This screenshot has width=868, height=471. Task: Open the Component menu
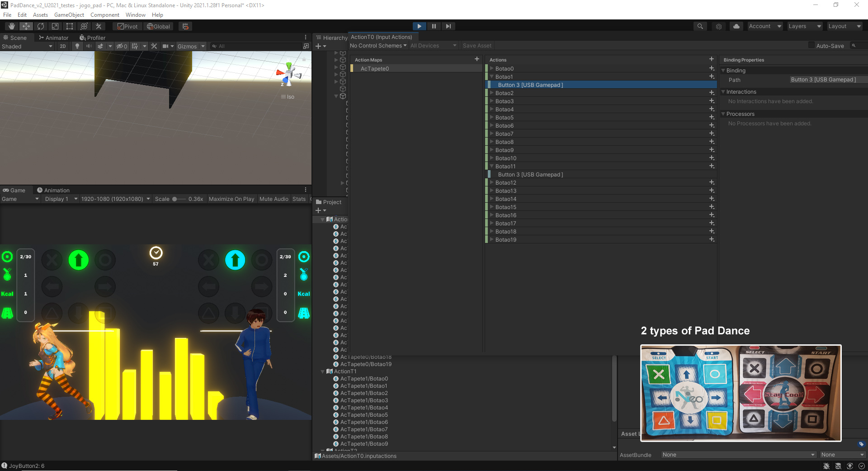(104, 14)
